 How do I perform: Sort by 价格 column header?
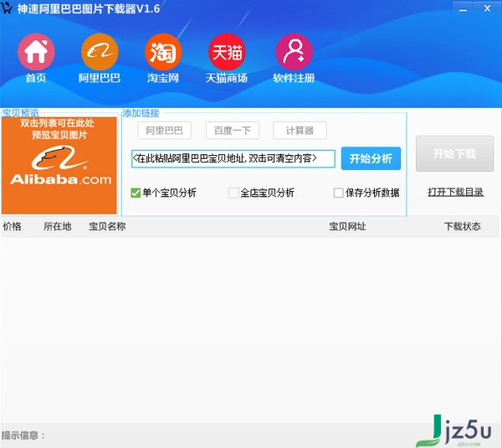pos(13,227)
